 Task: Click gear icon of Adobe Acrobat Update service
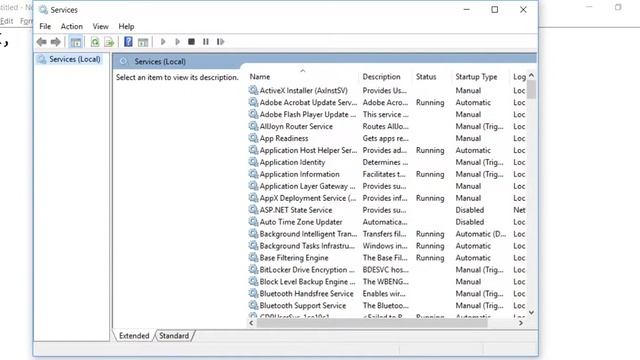253,102
